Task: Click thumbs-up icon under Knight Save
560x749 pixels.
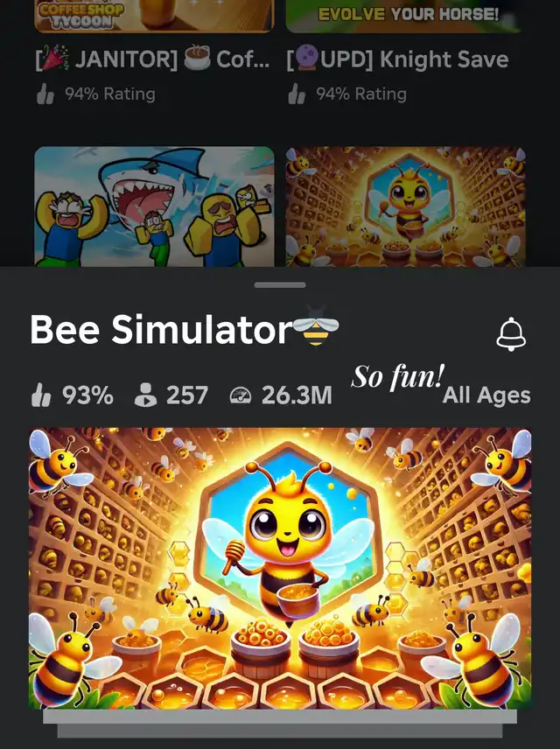Action: pos(297,94)
